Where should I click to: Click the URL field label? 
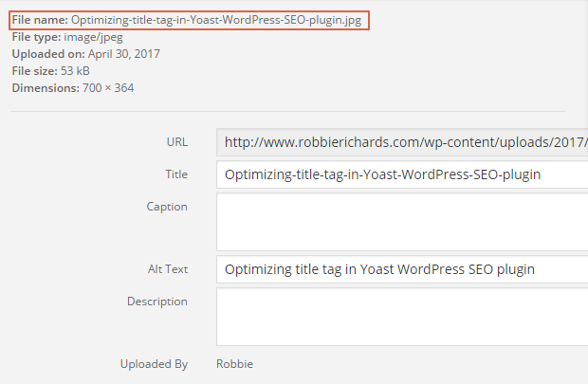(176, 142)
